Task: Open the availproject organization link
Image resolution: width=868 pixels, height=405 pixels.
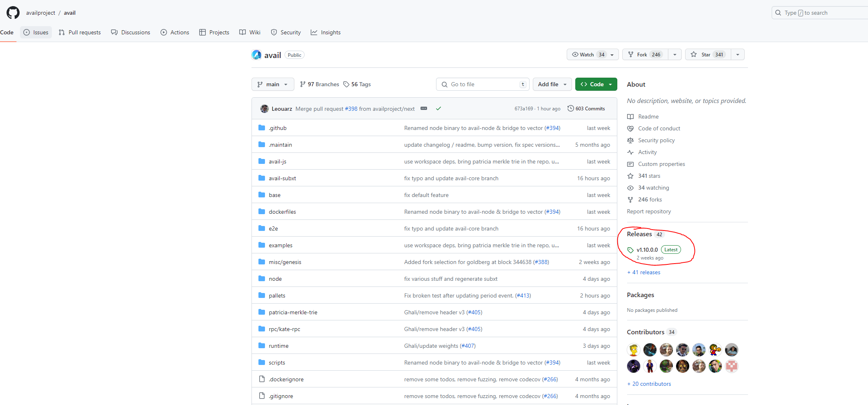Action: click(40, 13)
